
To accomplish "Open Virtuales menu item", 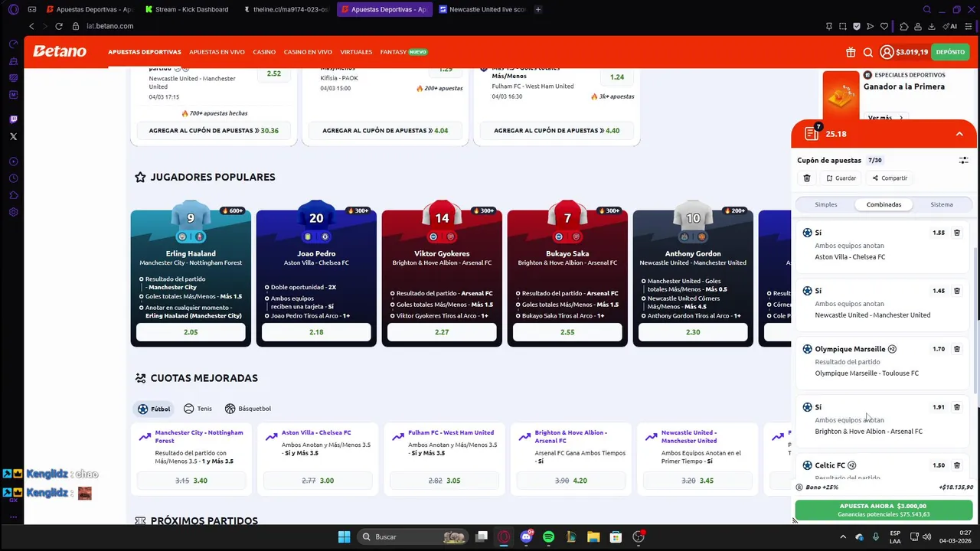I will pyautogui.click(x=356, y=52).
